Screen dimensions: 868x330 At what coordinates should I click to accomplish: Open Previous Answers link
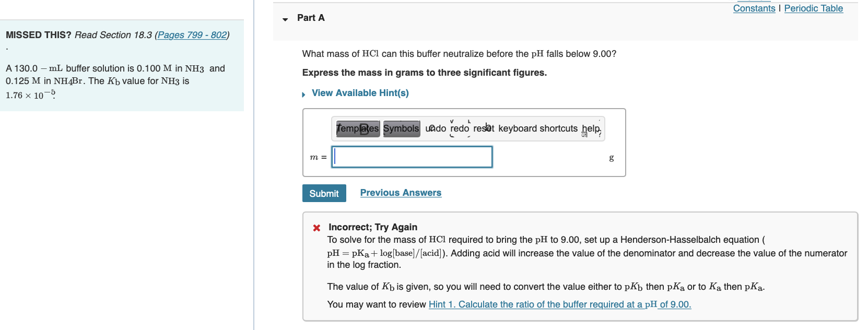pos(401,193)
